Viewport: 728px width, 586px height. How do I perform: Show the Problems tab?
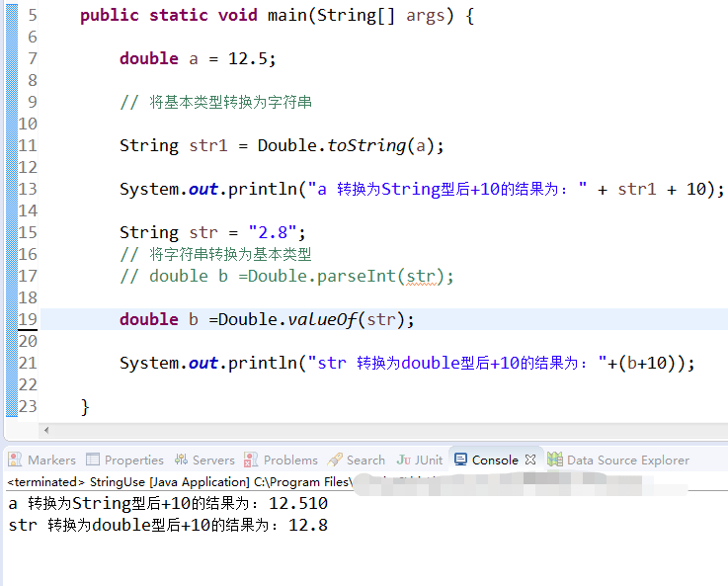tap(281, 460)
